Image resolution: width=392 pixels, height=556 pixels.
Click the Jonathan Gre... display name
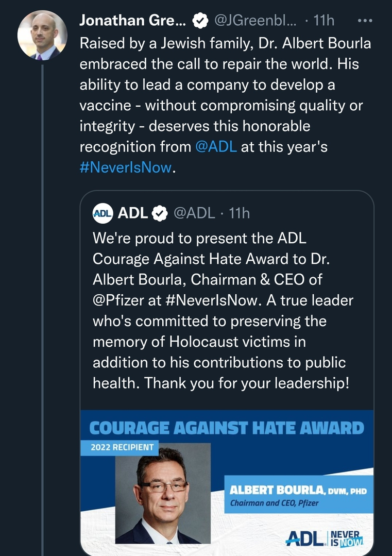click(x=132, y=21)
